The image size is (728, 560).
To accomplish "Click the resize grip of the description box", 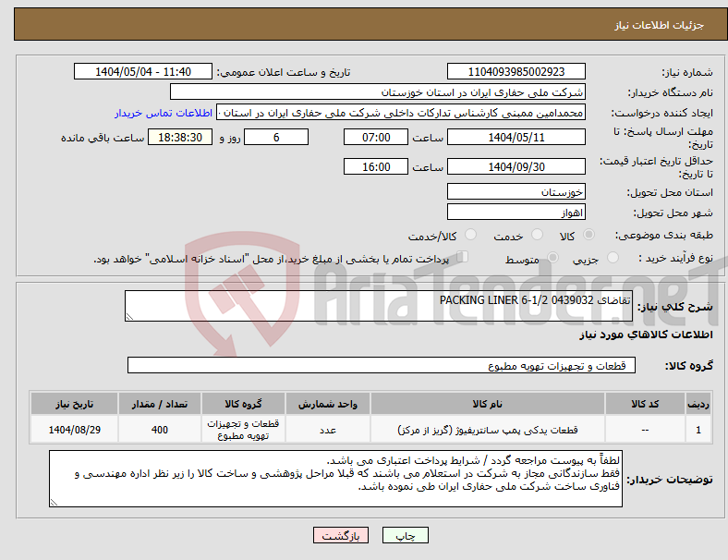I will 129,317.
